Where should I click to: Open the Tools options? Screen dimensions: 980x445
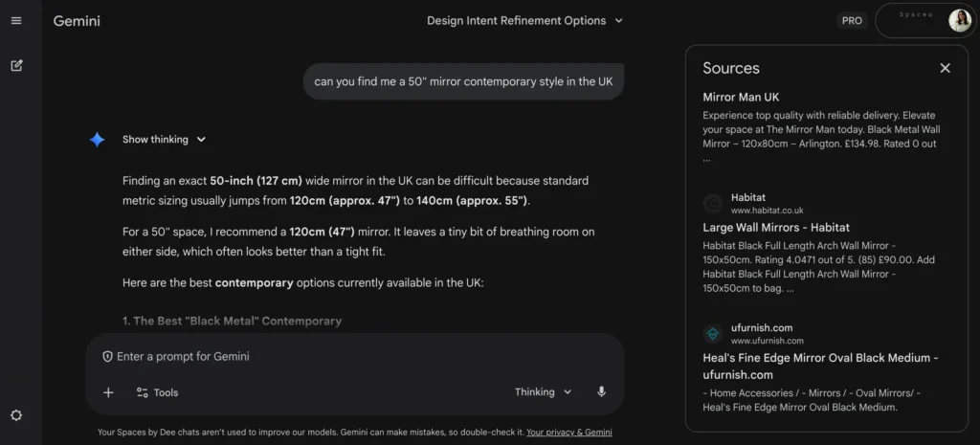(157, 392)
